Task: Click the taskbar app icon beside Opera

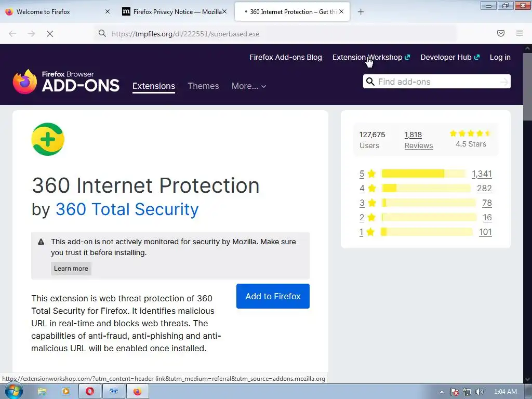Action: [x=114, y=392]
